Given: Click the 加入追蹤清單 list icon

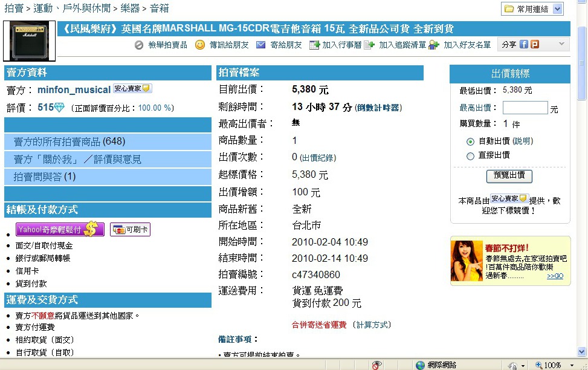Looking at the screenshot, I should click(369, 45).
